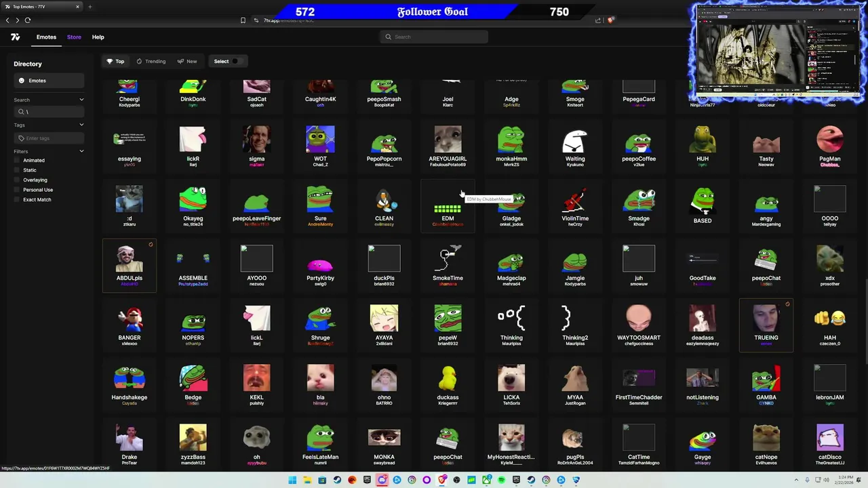
Task: Open the AYAYA emote
Action: 384,325
